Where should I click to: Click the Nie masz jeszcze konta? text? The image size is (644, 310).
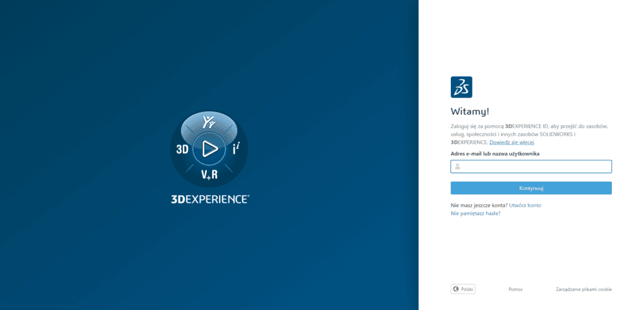[479, 205]
